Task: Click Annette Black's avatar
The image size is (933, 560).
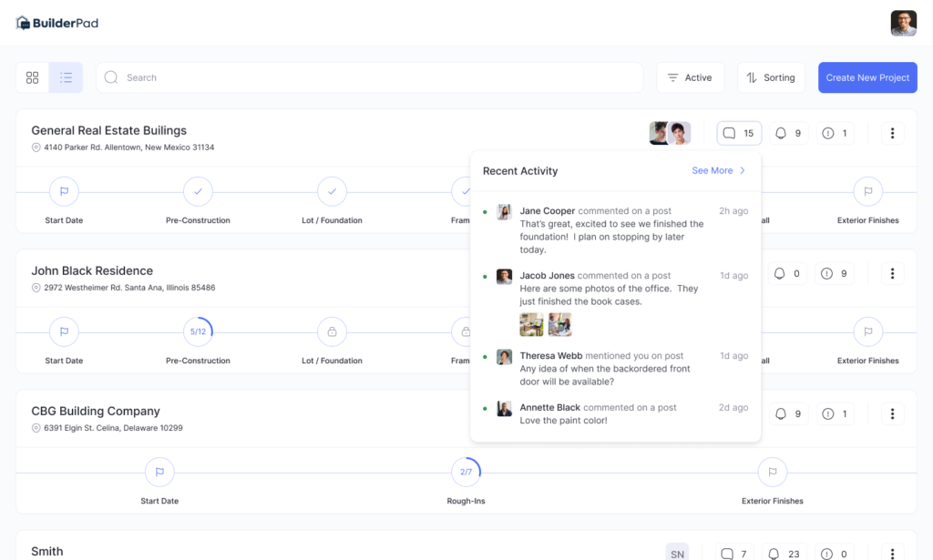Action: coord(504,409)
